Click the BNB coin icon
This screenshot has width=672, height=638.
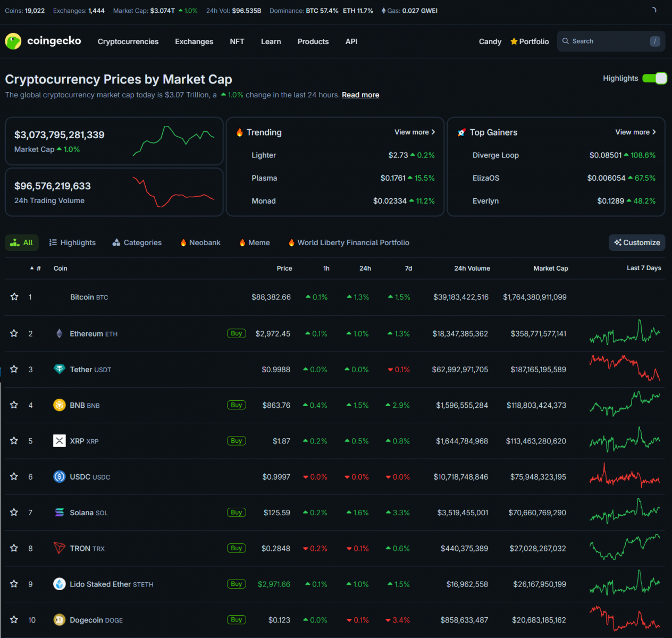coord(60,405)
